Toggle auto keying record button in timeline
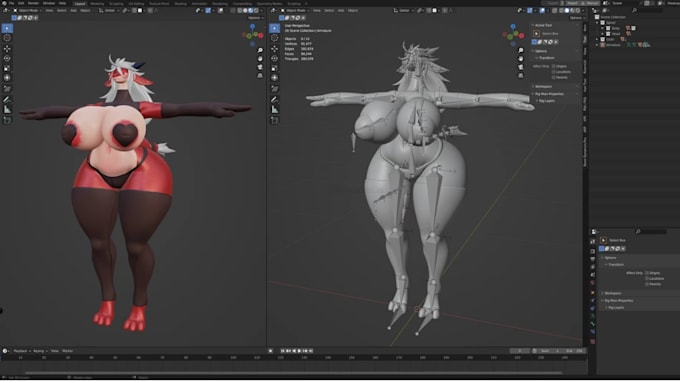This screenshot has height=383, width=680. point(271,350)
